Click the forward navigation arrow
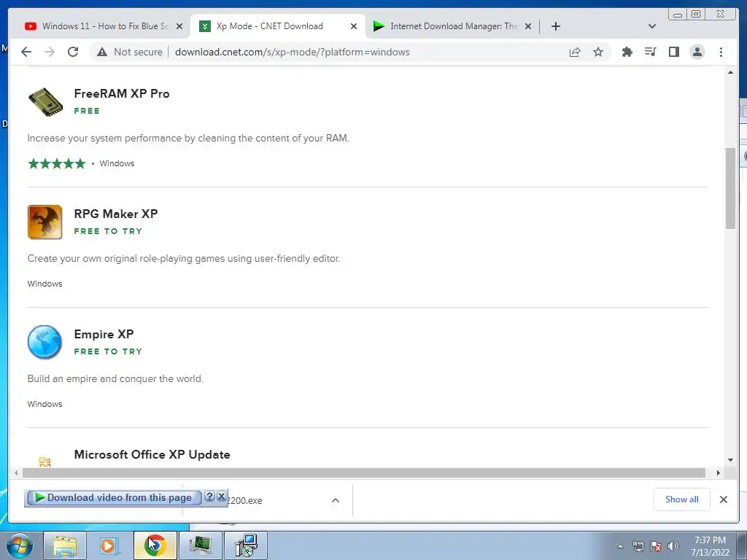Screen dimensions: 747x560 click(x=50, y=52)
